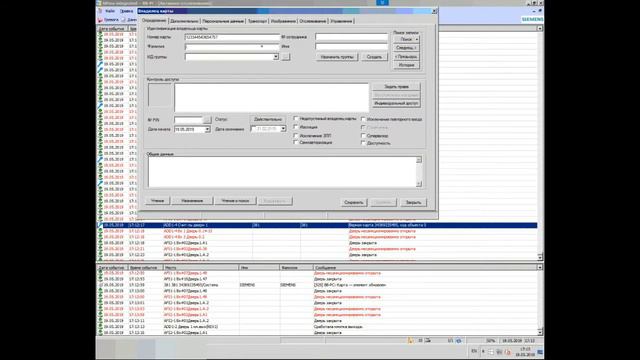The height and width of the screenshot is (360, 640).
Task: Click the yellow alarm icon in status bar
Action: click(411, 340)
